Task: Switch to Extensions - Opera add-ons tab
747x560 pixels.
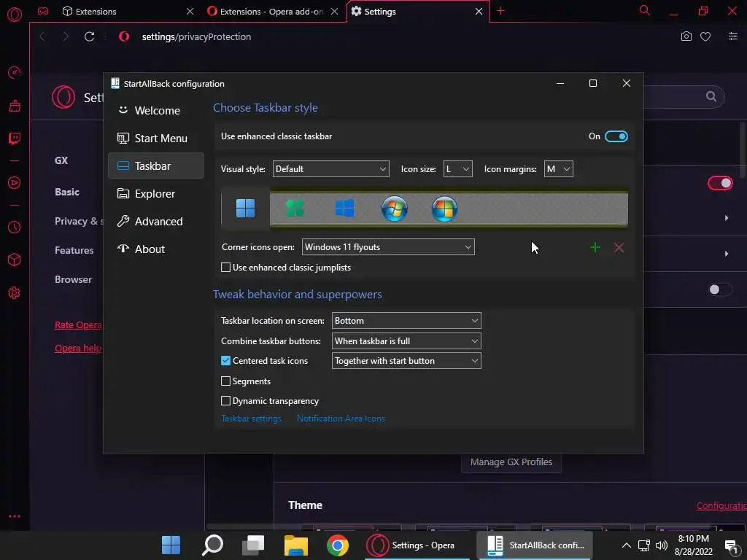Action: tap(271, 12)
